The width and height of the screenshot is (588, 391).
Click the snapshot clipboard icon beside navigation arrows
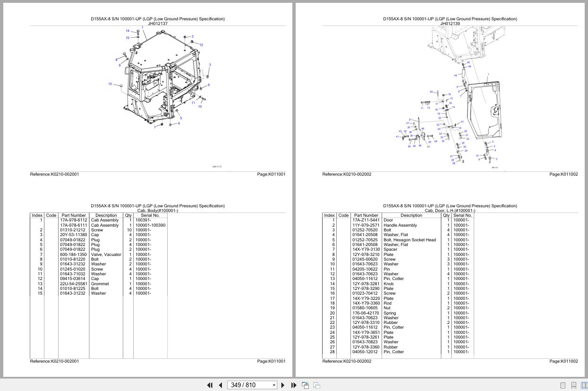[305, 385]
